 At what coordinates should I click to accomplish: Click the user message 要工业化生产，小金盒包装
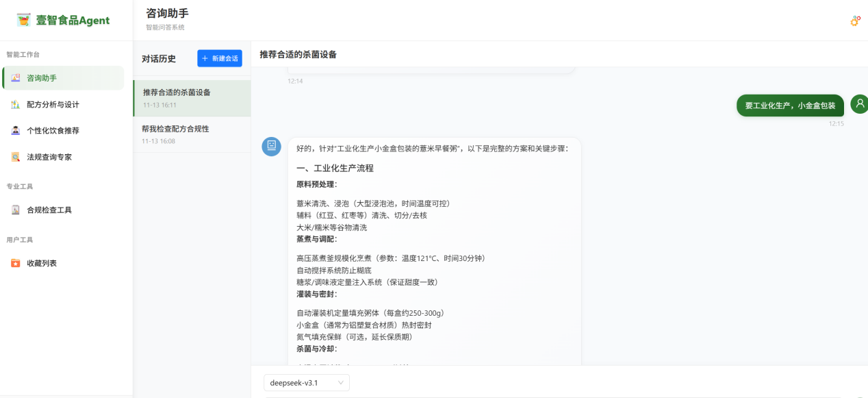coord(790,105)
